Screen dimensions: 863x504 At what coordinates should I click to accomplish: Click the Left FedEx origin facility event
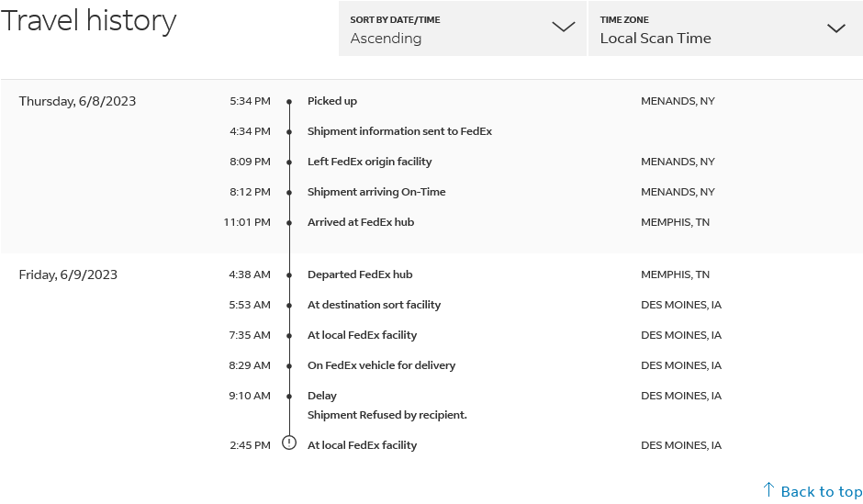point(369,162)
